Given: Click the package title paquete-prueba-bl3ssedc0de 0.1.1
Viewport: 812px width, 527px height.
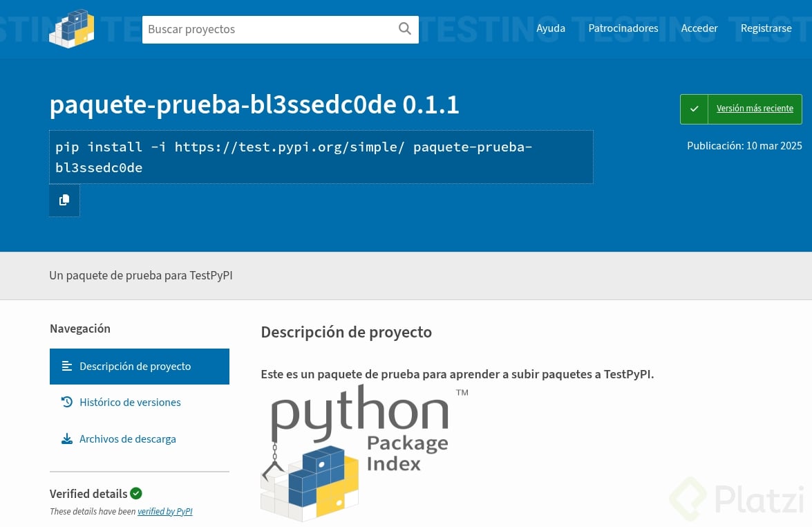Looking at the screenshot, I should click(x=254, y=105).
